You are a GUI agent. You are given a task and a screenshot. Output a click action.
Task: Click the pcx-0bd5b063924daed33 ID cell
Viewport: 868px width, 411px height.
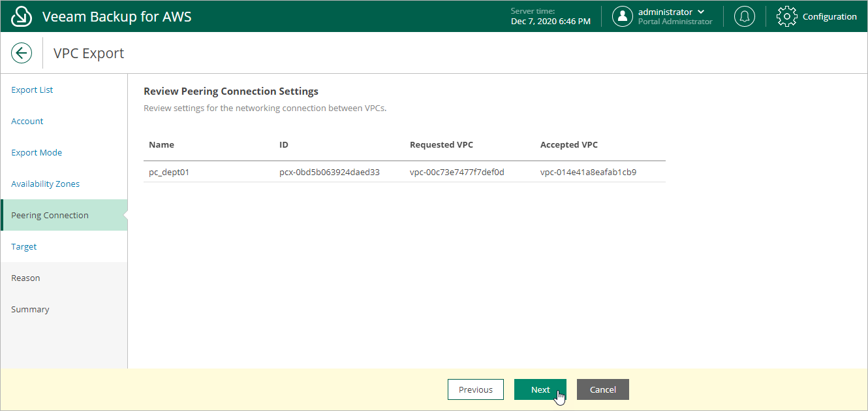330,172
